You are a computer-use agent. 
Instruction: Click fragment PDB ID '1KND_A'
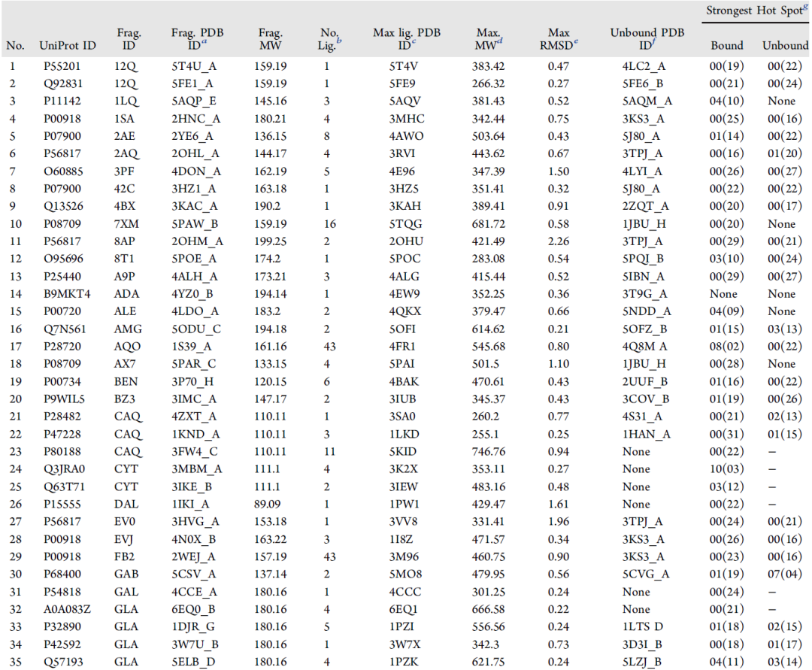click(195, 434)
